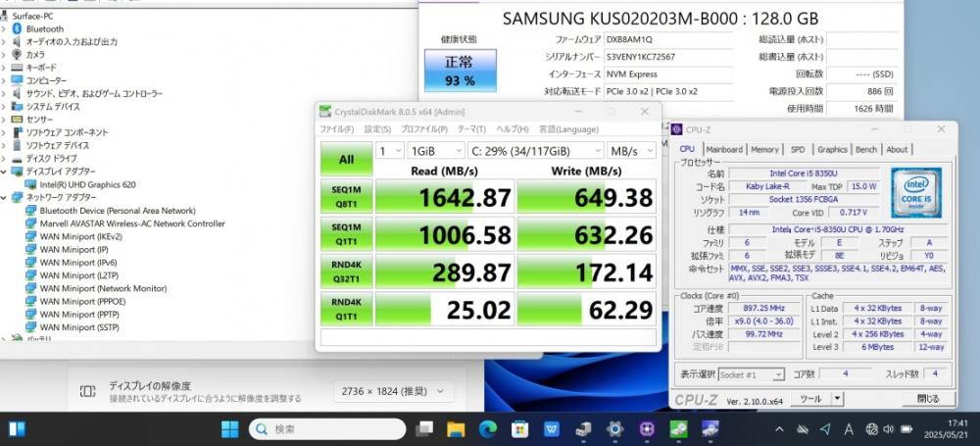
Task: Open ファイル(F) menu in CrystalDiskMark
Action: tap(337, 129)
